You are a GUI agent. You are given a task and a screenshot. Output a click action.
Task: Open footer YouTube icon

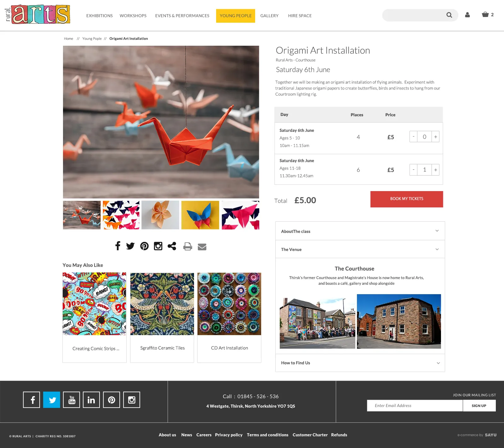pyautogui.click(x=72, y=400)
